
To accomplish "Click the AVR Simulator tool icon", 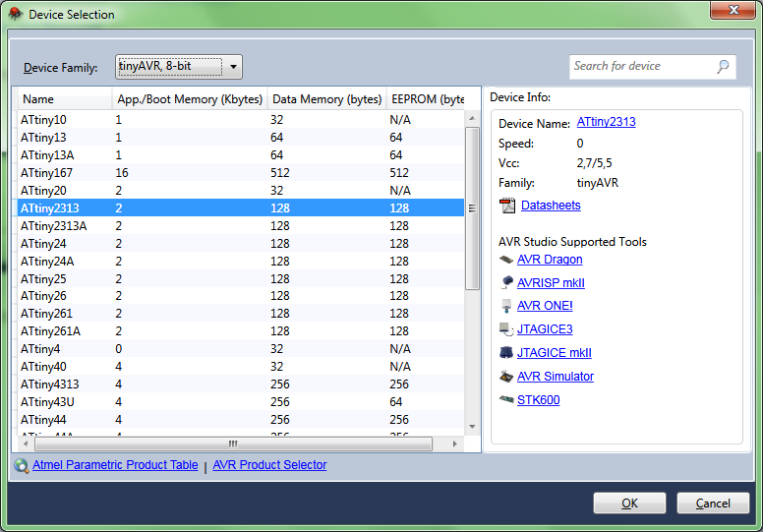I will point(506,377).
